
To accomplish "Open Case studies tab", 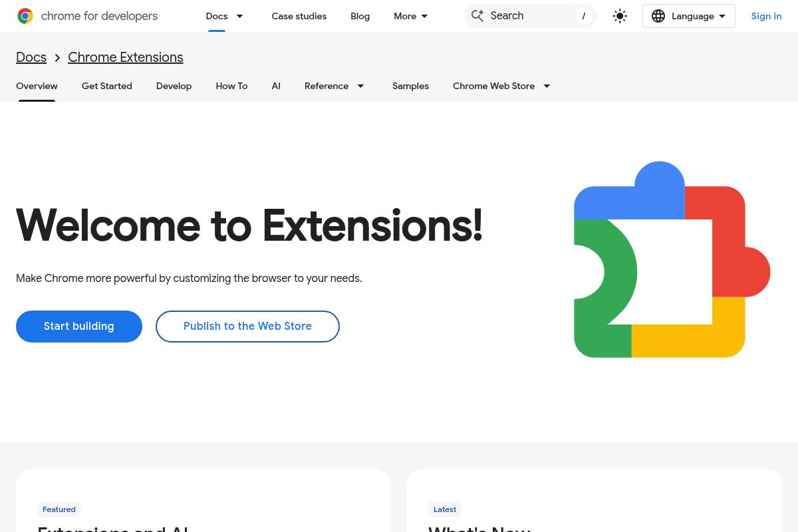I will (x=299, y=16).
